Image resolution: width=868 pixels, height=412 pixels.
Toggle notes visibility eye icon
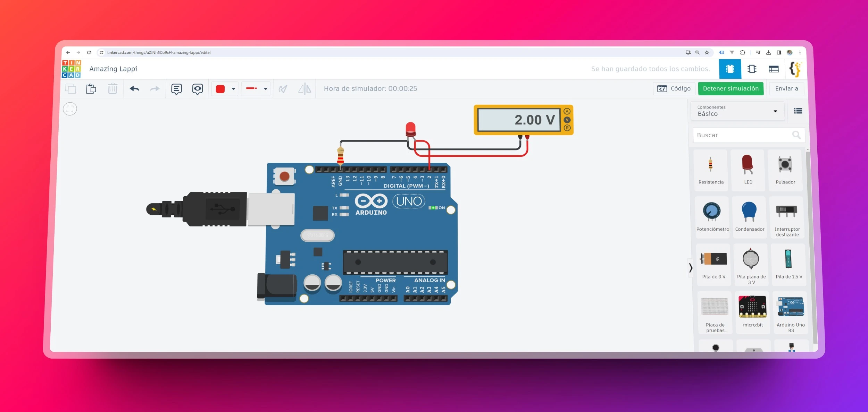coord(198,89)
